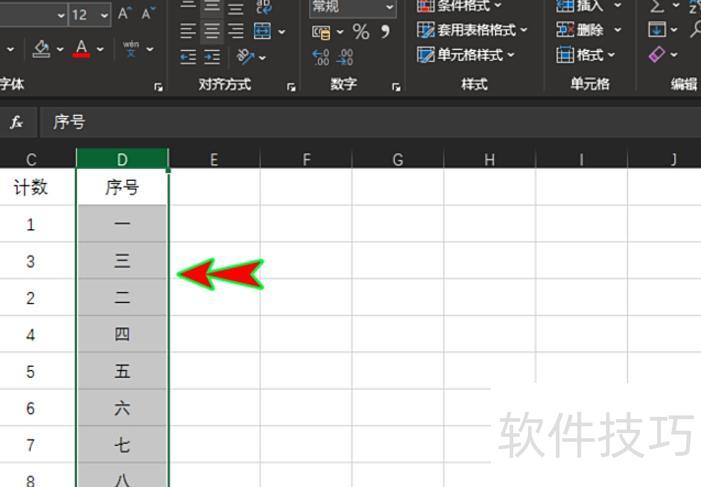701x487 pixels.
Task: Click the 删除 cells button
Action: 580,30
